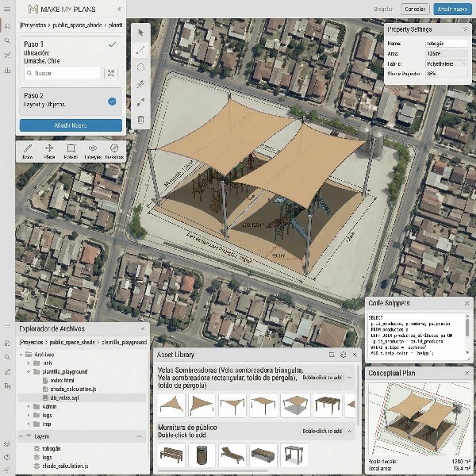Select the square pattern tool
Viewport: 476px width, 476px height.
pos(71,152)
